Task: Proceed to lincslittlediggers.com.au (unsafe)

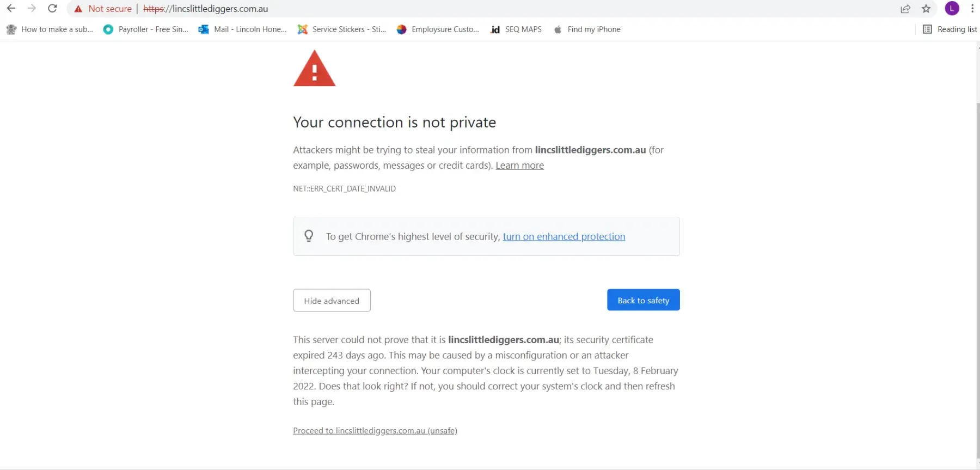Action: pyautogui.click(x=375, y=431)
